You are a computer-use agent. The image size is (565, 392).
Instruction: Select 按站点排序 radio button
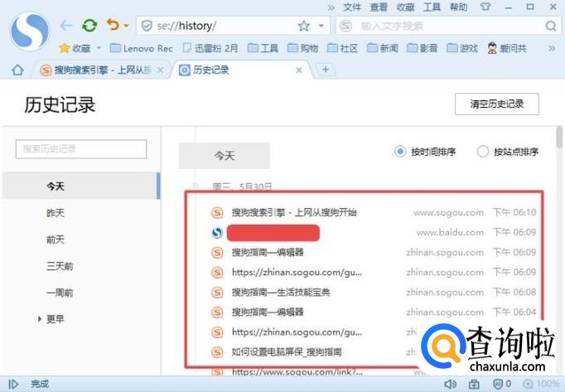(x=483, y=152)
